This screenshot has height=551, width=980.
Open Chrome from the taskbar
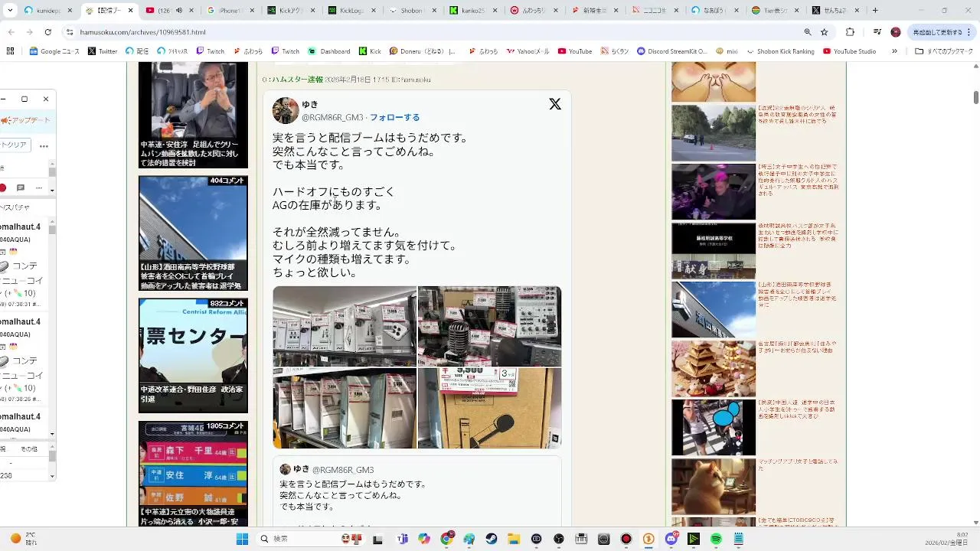pyautogui.click(x=446, y=539)
